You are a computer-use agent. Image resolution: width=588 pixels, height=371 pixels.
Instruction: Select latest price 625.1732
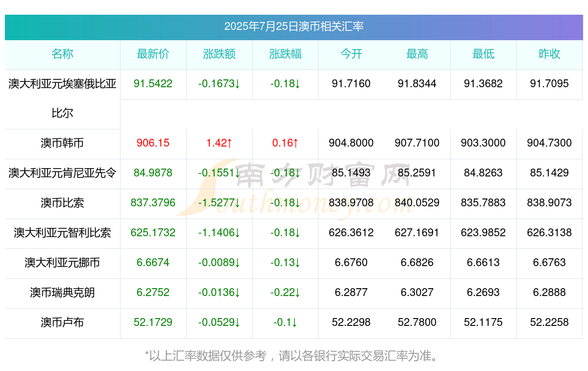pos(153,233)
